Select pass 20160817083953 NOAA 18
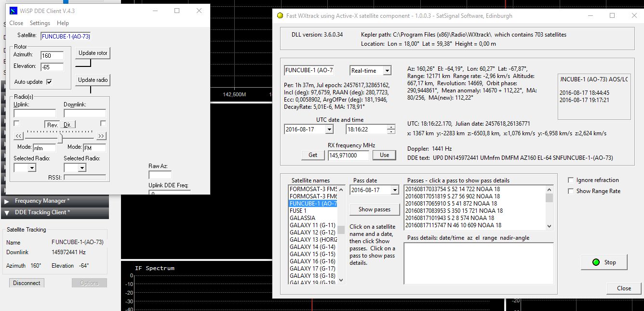The width and height of the screenshot is (644, 311). (x=475, y=211)
